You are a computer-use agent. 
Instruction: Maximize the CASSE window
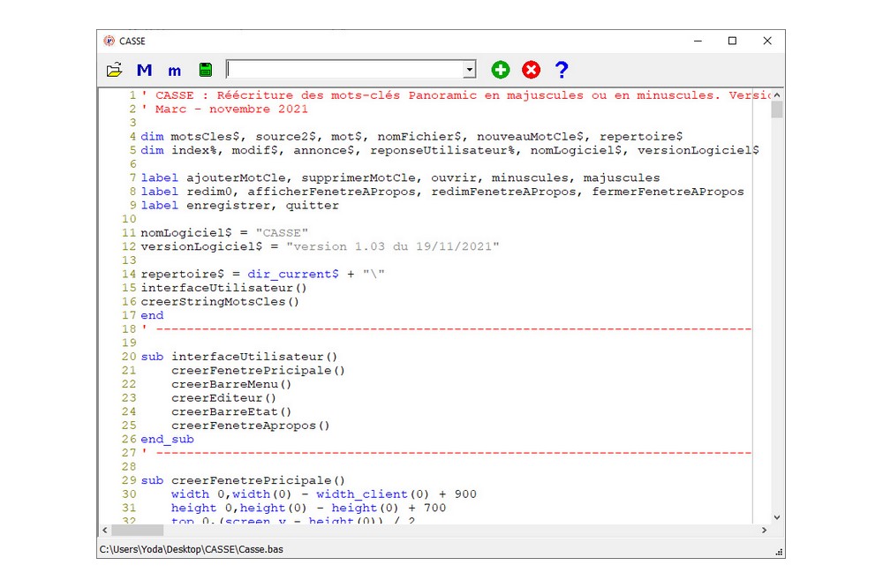coord(732,41)
